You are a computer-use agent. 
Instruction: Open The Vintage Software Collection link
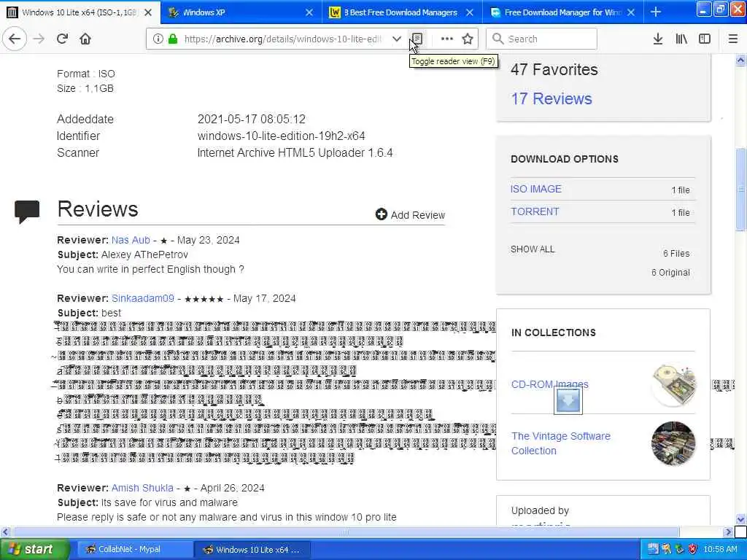[x=561, y=443]
